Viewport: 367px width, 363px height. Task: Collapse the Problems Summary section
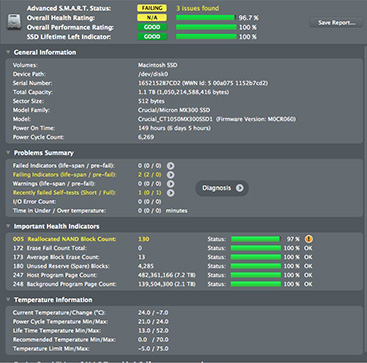click(8, 153)
